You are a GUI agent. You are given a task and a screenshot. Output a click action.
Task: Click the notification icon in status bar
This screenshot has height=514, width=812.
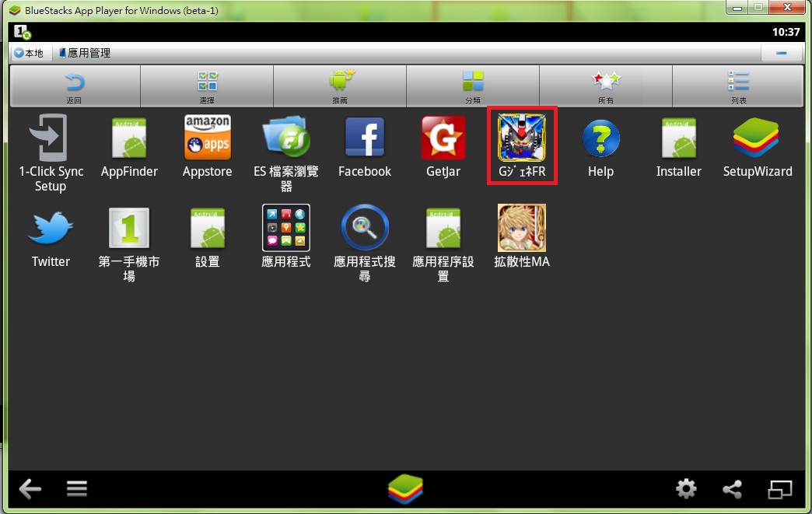pos(23,32)
